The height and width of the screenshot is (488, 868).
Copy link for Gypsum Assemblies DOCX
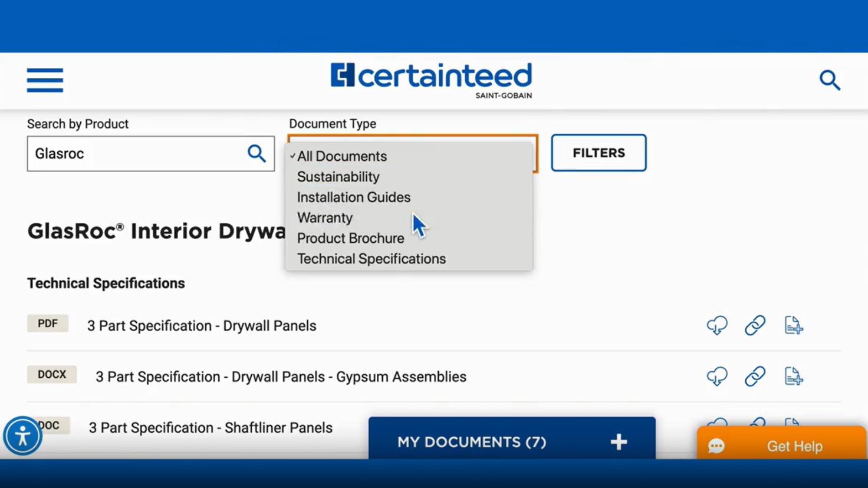tap(755, 377)
